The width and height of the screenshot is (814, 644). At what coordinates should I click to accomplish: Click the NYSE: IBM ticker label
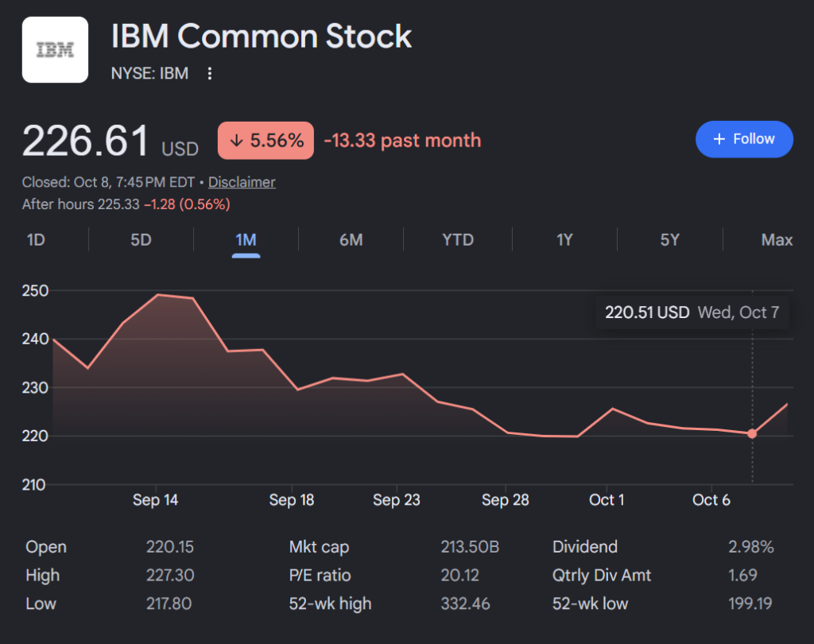[149, 73]
